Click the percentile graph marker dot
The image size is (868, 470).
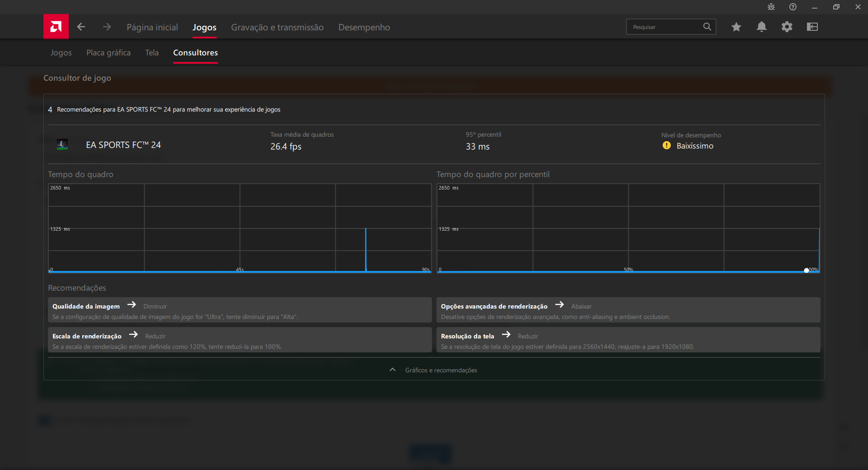coord(806,271)
